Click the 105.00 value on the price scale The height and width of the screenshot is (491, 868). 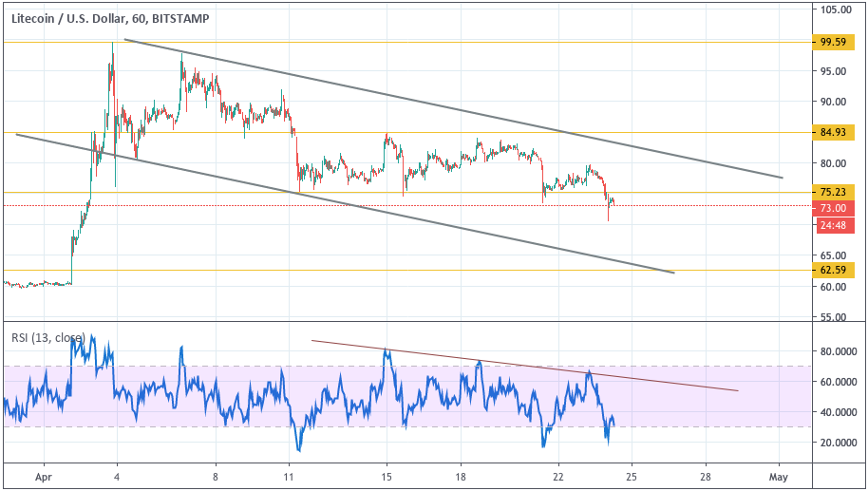pyautogui.click(x=835, y=10)
